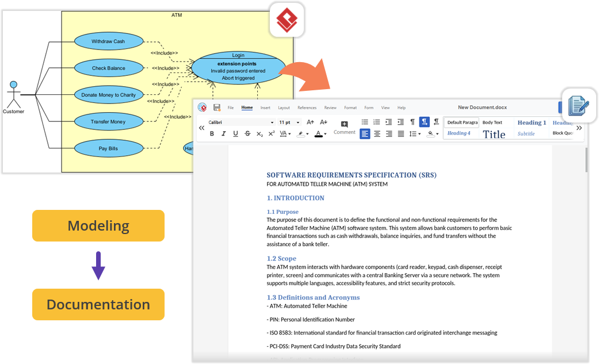Viewport: 599px width, 364px height.
Task: Set right-to-left text direction
Action: pyautogui.click(x=436, y=122)
